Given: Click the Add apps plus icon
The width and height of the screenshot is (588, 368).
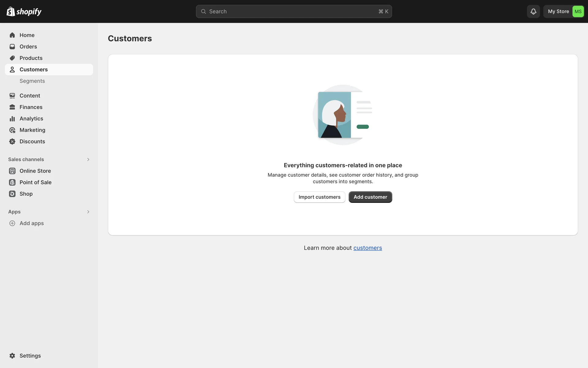Looking at the screenshot, I should click(12, 223).
